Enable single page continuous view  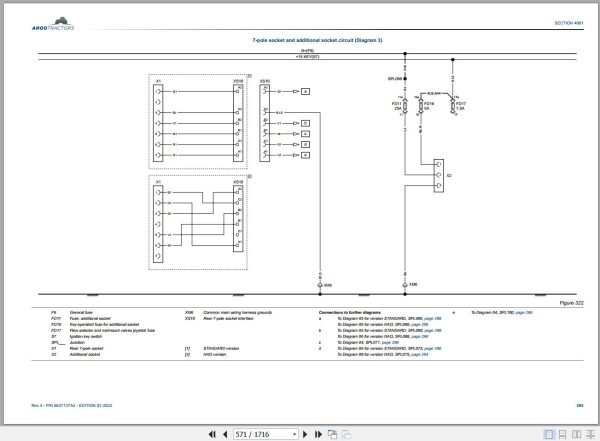click(x=562, y=434)
